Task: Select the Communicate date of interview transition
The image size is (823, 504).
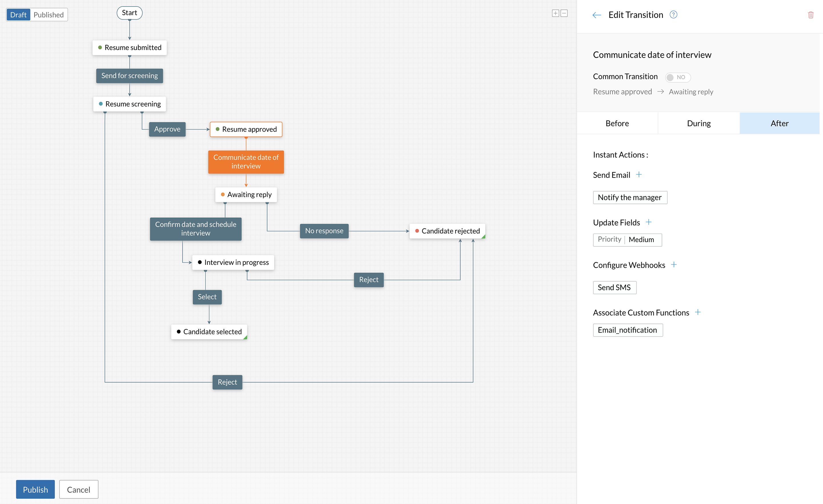Action: pos(246,162)
